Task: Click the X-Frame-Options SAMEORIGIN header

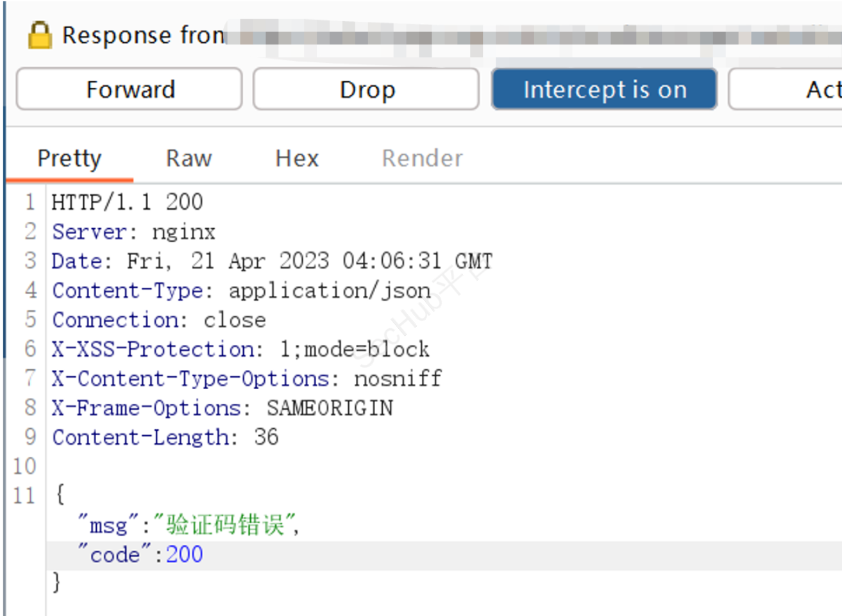Action: click(x=223, y=408)
